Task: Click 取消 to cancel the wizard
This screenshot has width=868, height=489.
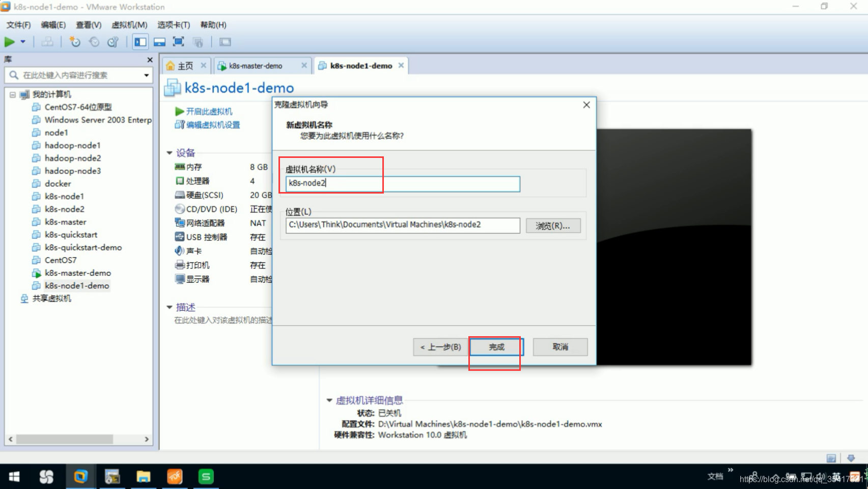Action: coord(561,347)
